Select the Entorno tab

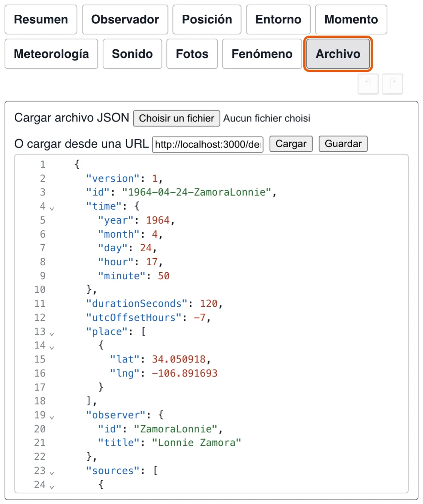click(278, 19)
